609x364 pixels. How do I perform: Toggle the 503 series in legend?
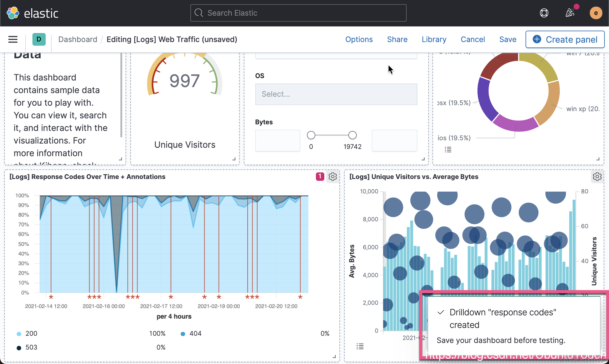[x=31, y=347]
